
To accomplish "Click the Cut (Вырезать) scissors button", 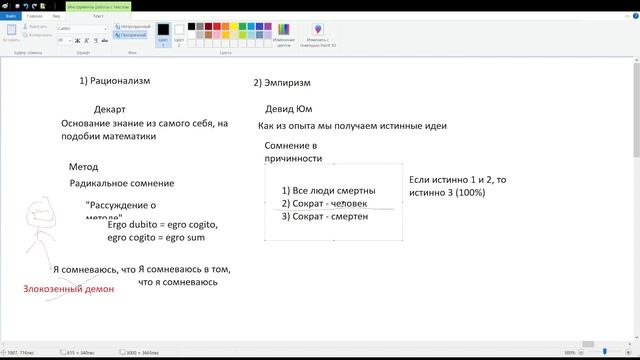I will [35, 27].
